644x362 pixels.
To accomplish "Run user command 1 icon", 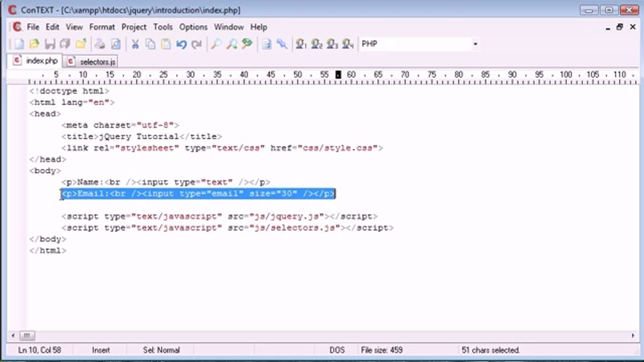I will (x=301, y=44).
